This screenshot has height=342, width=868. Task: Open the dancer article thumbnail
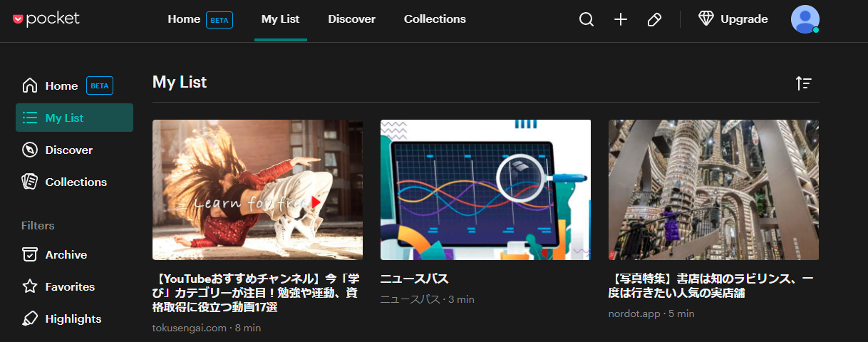coord(257,190)
